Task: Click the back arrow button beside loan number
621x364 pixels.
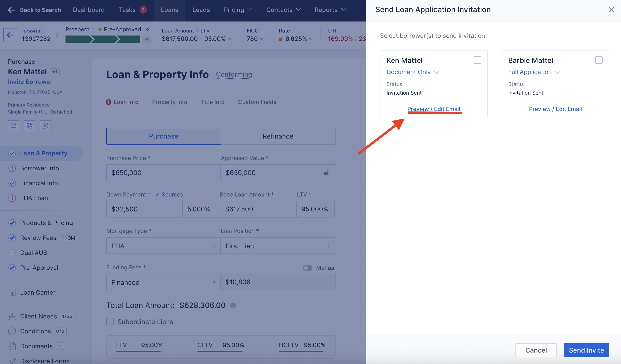Action: pyautogui.click(x=10, y=35)
